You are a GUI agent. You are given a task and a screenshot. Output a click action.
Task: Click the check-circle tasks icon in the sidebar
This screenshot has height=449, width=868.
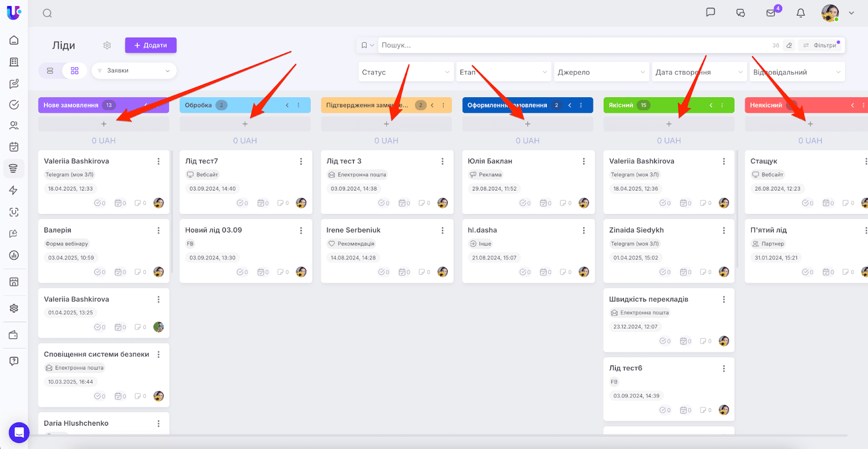coord(14,105)
